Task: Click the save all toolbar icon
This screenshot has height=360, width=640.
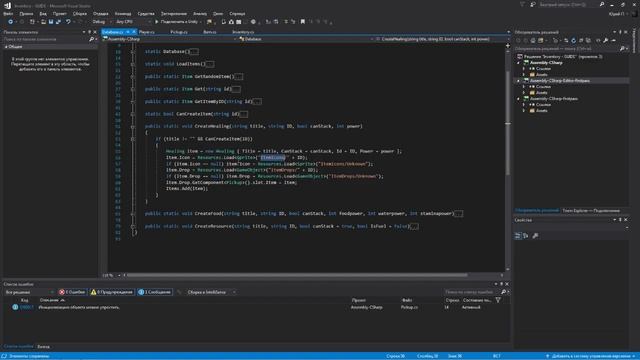Action: 58,22
